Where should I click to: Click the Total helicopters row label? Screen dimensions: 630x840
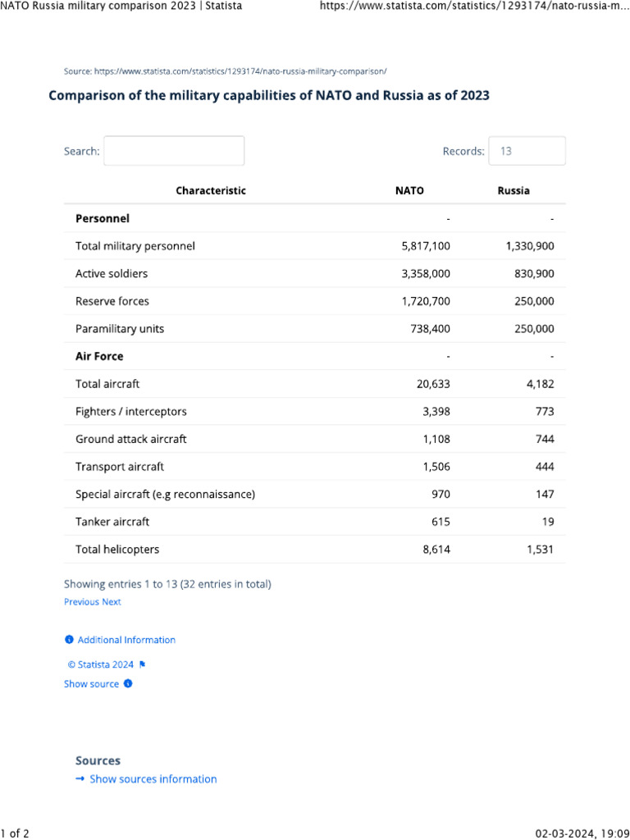click(x=117, y=550)
